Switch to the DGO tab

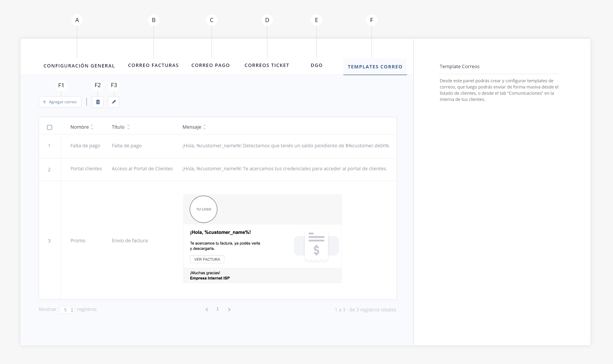point(316,65)
